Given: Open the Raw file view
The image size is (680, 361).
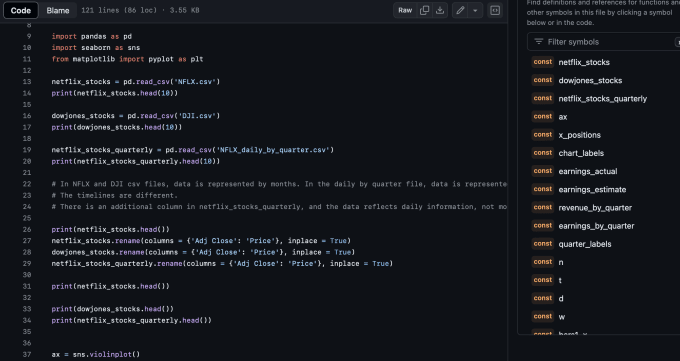Looking at the screenshot, I should click(405, 10).
